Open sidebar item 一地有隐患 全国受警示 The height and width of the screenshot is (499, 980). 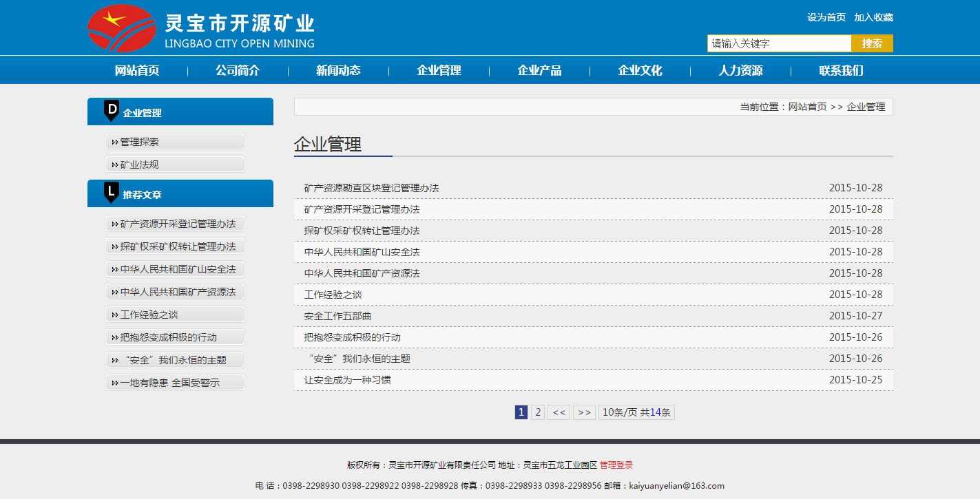(169, 383)
